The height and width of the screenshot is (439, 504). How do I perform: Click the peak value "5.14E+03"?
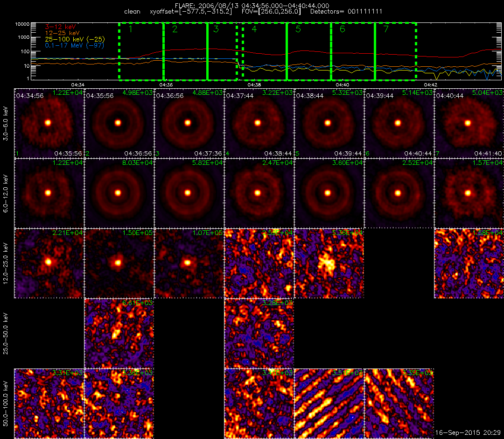pos(417,92)
